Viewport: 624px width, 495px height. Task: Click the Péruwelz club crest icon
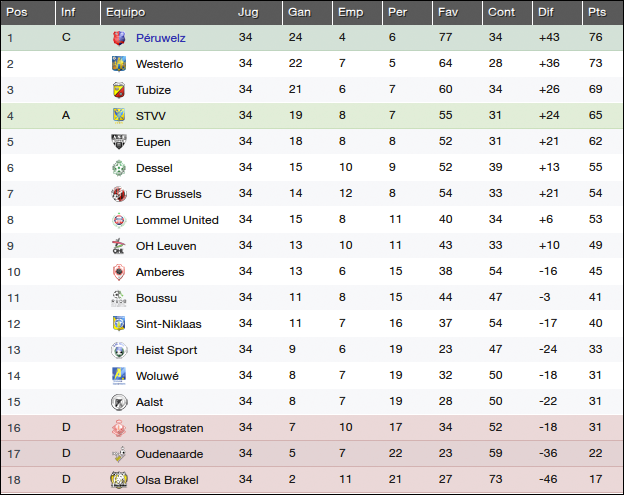pos(119,38)
